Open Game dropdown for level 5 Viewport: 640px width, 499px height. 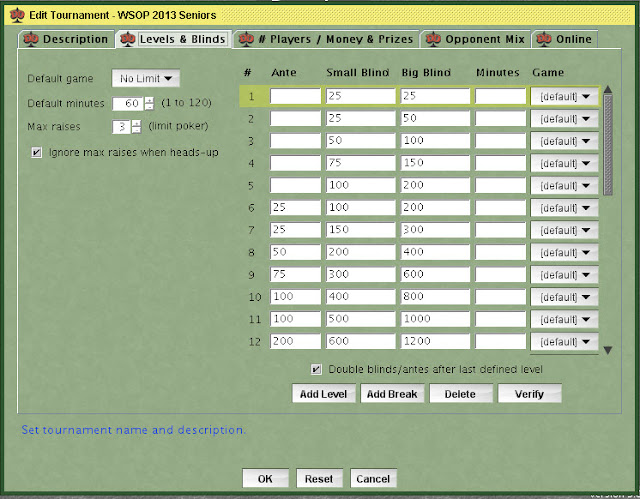[x=564, y=186]
